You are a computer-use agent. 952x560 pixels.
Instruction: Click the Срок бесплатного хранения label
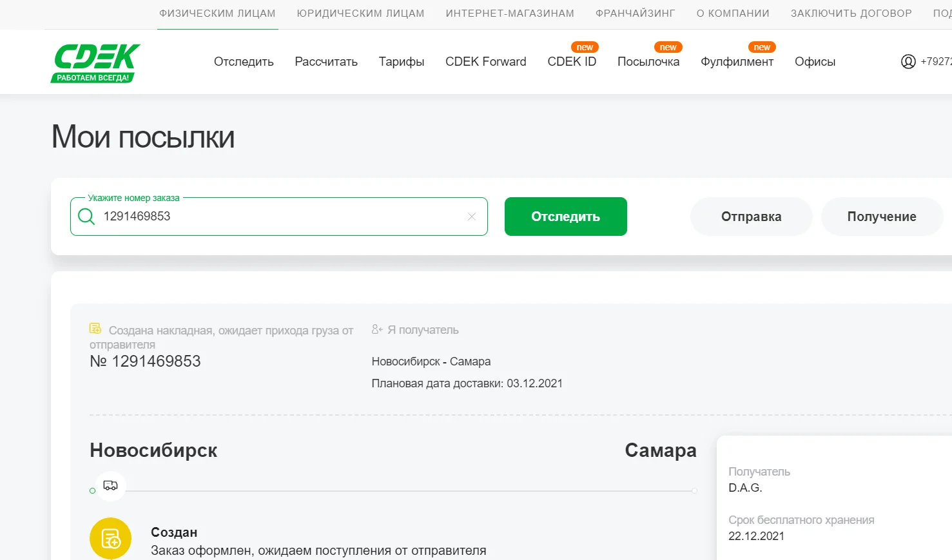pos(801,520)
